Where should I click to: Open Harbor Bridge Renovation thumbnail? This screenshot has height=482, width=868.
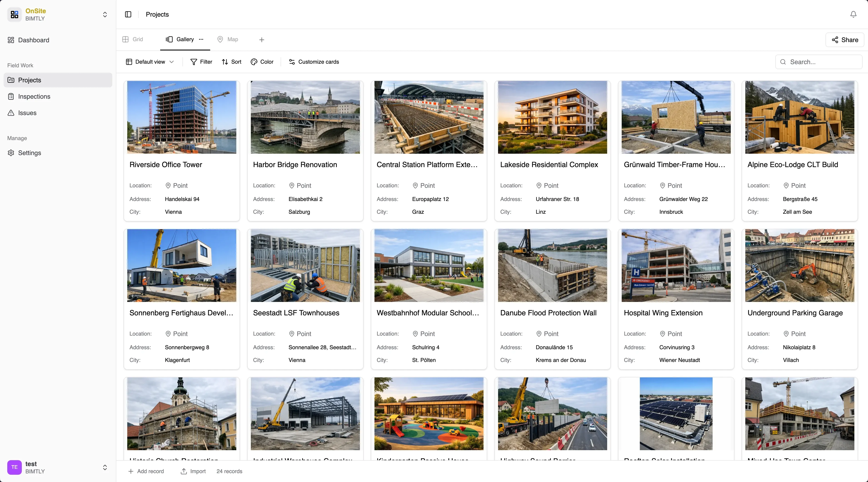click(305, 117)
